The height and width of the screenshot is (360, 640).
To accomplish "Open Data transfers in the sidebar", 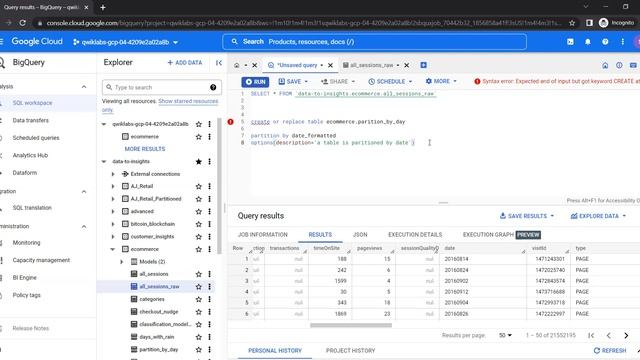I will click(31, 120).
